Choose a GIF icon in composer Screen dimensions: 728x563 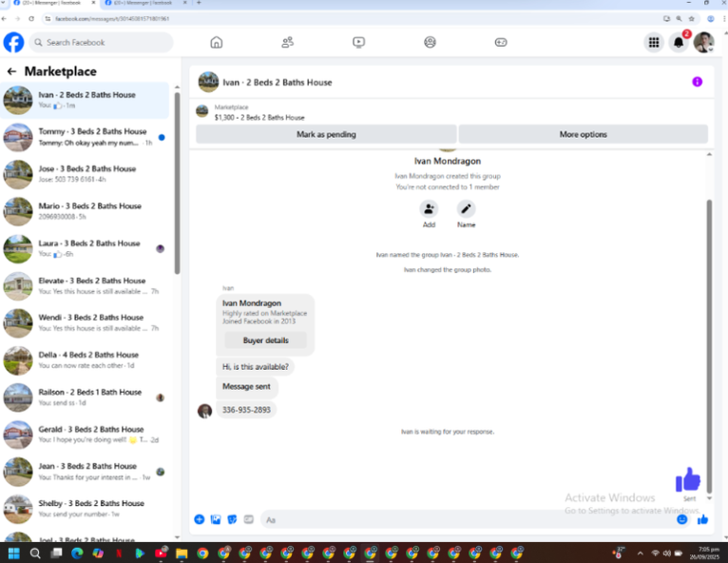click(249, 519)
